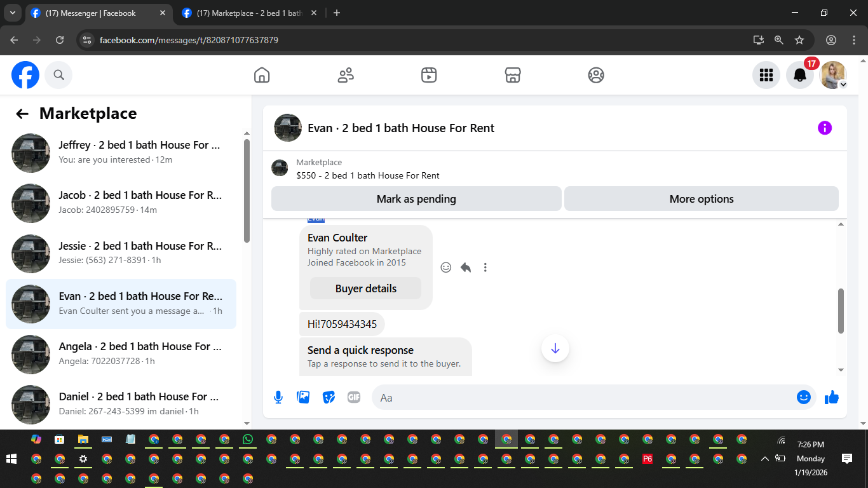Open the Groups icon in top navigation
This screenshot has width=868, height=488.
pyautogui.click(x=596, y=75)
